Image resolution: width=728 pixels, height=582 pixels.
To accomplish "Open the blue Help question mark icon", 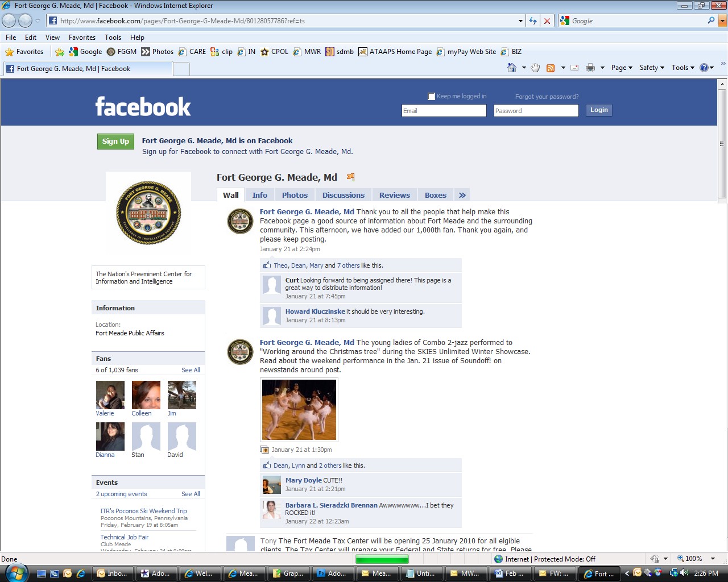I will pyautogui.click(x=704, y=68).
